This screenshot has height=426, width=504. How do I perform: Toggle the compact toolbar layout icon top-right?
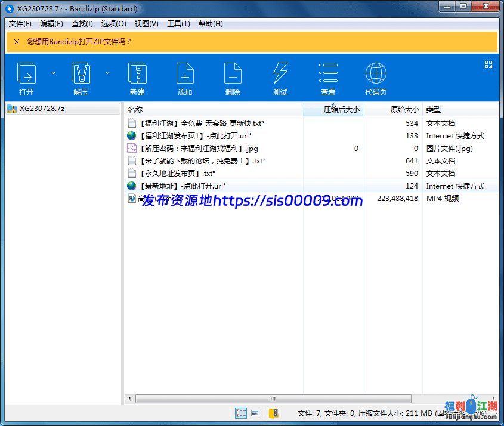(488, 64)
